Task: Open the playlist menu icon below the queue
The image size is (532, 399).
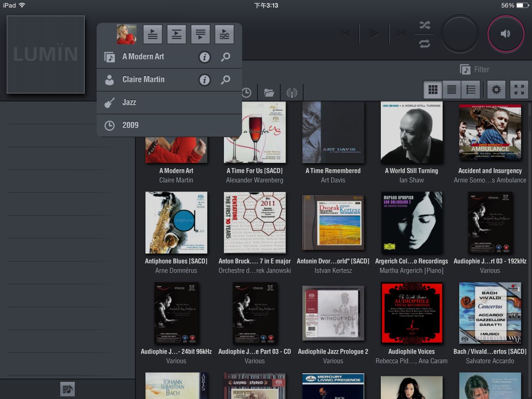Action: (67, 389)
